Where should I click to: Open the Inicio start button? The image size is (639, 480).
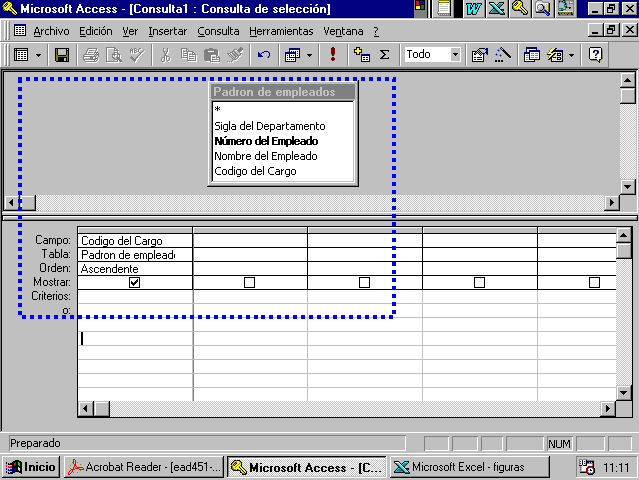pyautogui.click(x=31, y=467)
